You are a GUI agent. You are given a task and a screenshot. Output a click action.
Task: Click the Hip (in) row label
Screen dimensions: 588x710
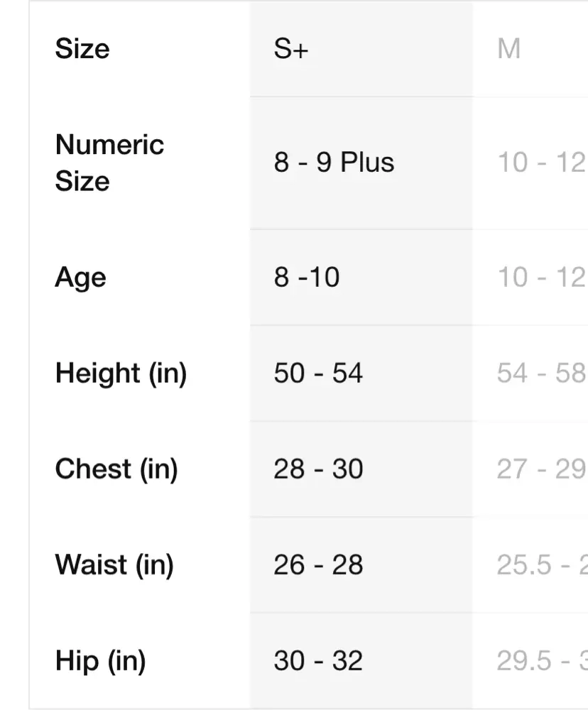coord(100,660)
